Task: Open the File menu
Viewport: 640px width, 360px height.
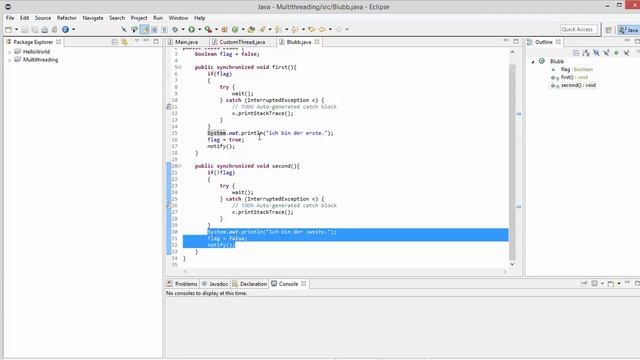Action: point(10,18)
